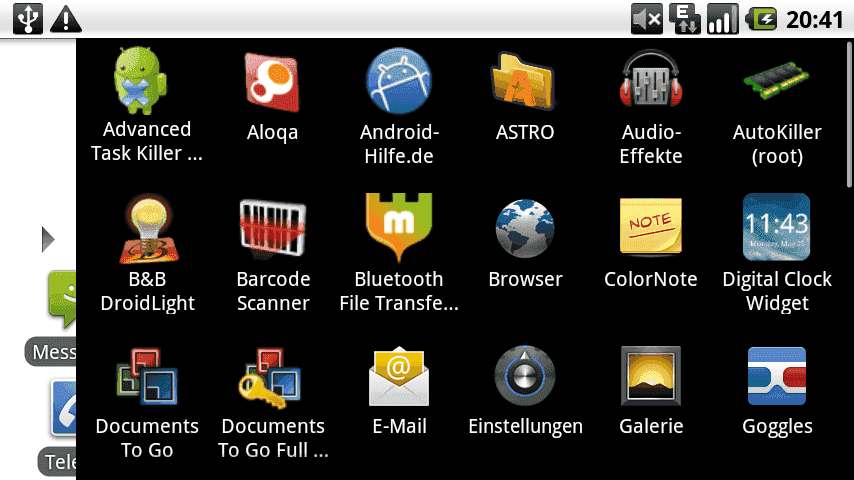
Task: Launch B&B DroidLight flashlight
Action: [148, 228]
